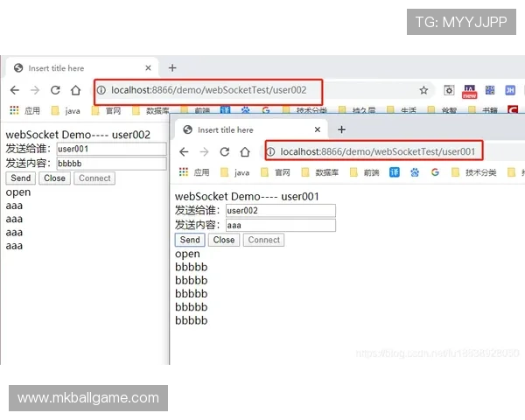Focus the 发送给谁 field containing user002

coord(280,210)
